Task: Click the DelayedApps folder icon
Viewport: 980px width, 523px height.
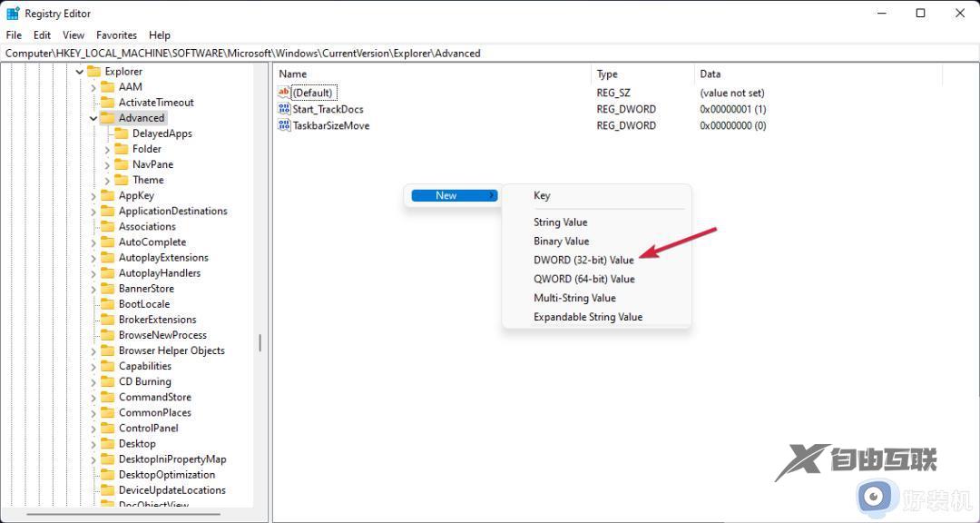Action: (x=121, y=133)
